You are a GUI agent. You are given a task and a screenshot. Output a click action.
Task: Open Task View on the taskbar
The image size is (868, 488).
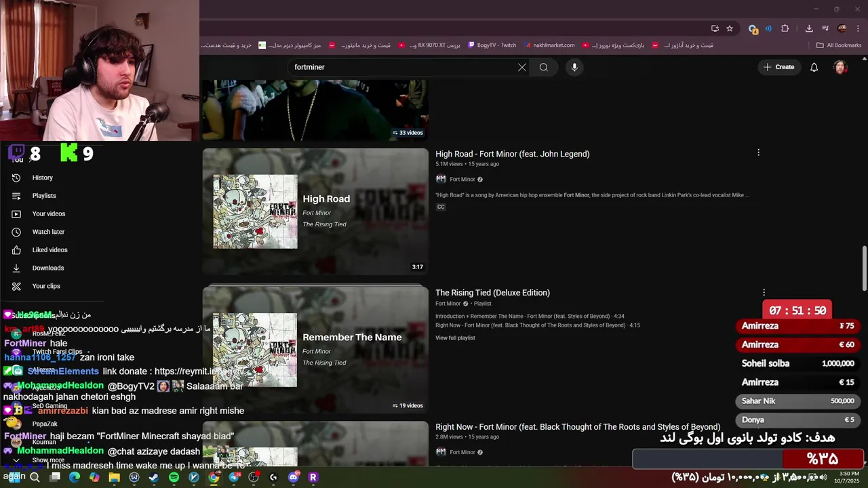pos(55,477)
